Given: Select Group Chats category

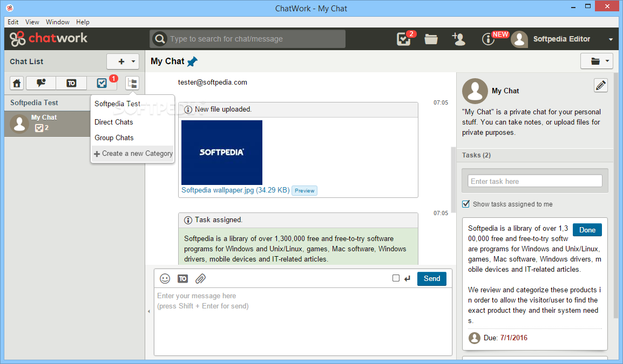Looking at the screenshot, I should click(x=133, y=138).
